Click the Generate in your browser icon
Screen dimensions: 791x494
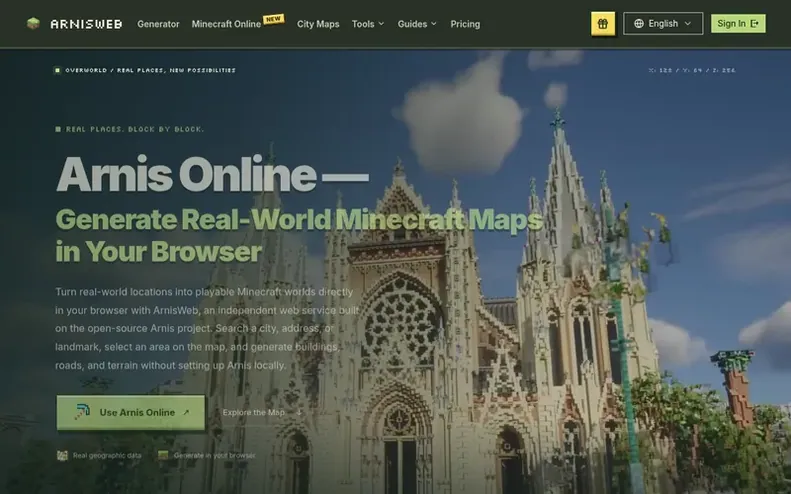(x=163, y=455)
